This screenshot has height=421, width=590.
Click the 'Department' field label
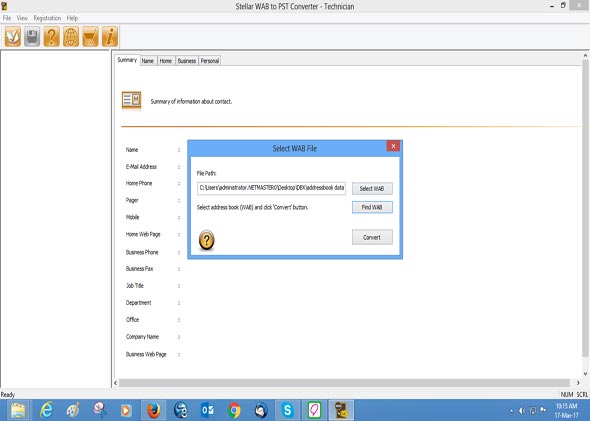[138, 302]
